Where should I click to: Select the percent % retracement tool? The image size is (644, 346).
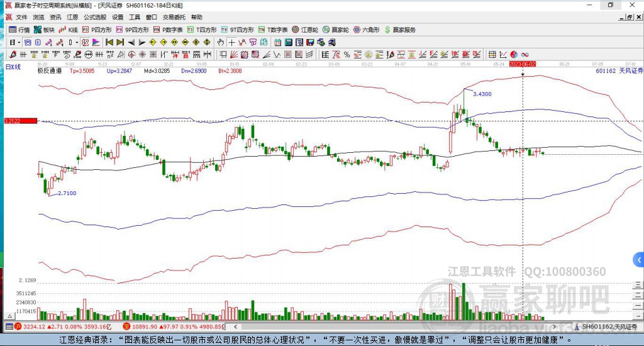point(347,54)
